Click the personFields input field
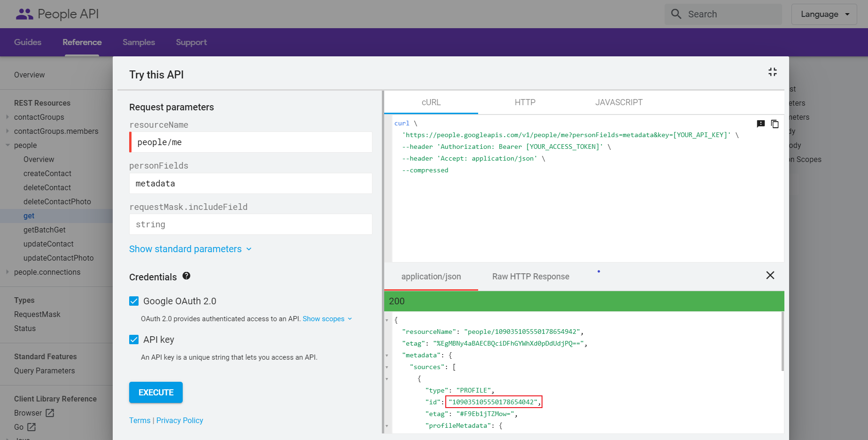Image resolution: width=868 pixels, height=440 pixels. pos(251,184)
